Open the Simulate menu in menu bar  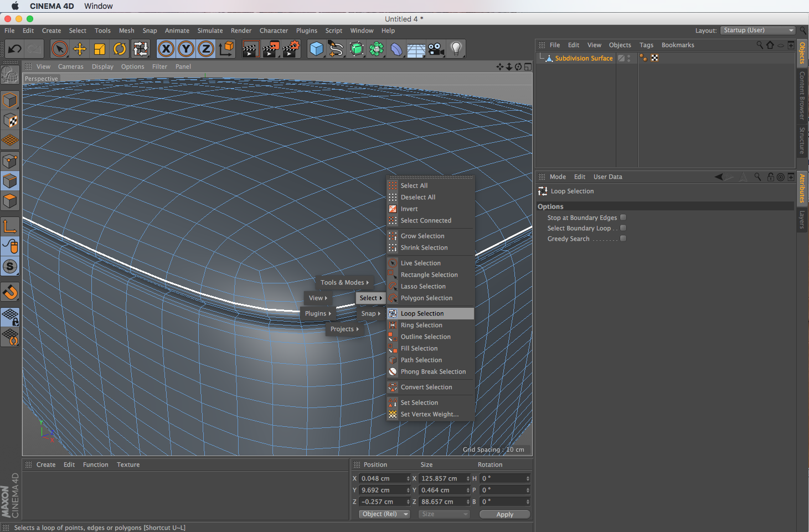click(210, 31)
